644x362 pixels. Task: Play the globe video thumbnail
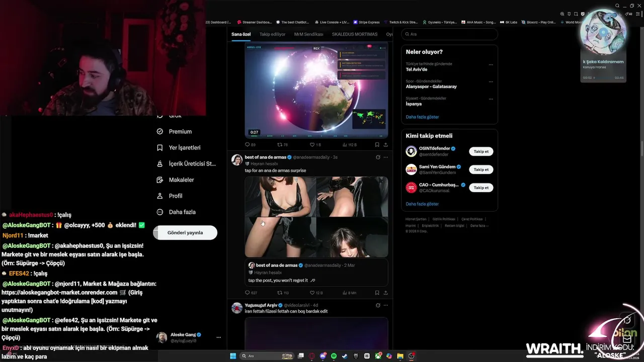tap(316, 90)
